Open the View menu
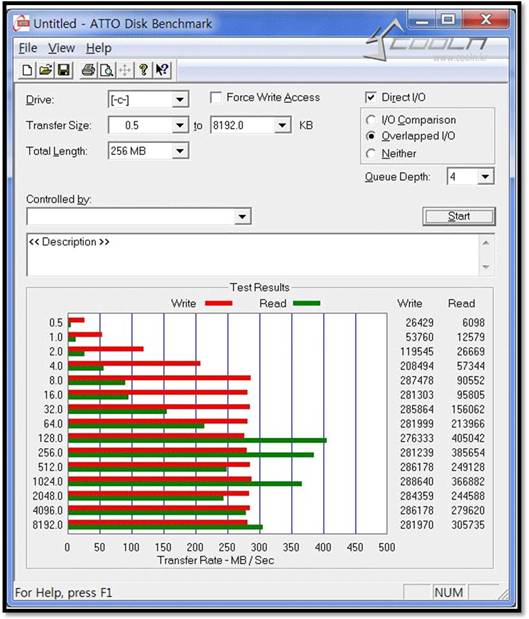529x619 pixels. [62, 48]
